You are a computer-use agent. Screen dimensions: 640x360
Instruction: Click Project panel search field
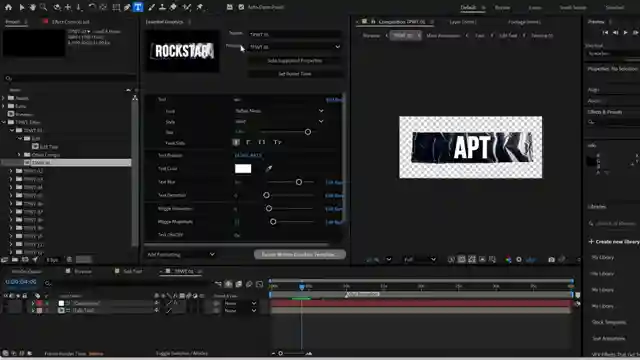pyautogui.click(x=69, y=78)
